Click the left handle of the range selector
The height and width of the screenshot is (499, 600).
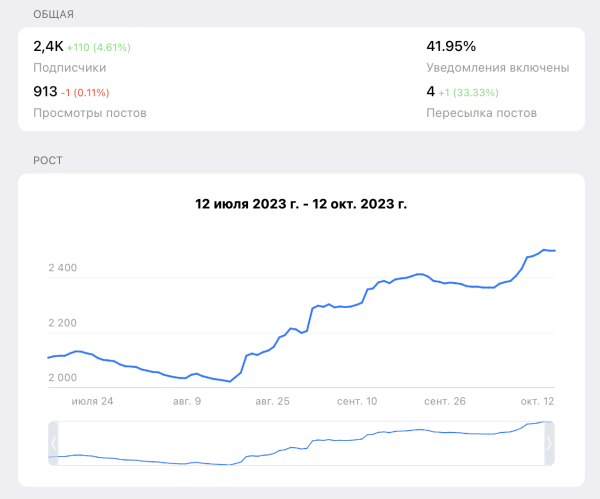(x=53, y=443)
